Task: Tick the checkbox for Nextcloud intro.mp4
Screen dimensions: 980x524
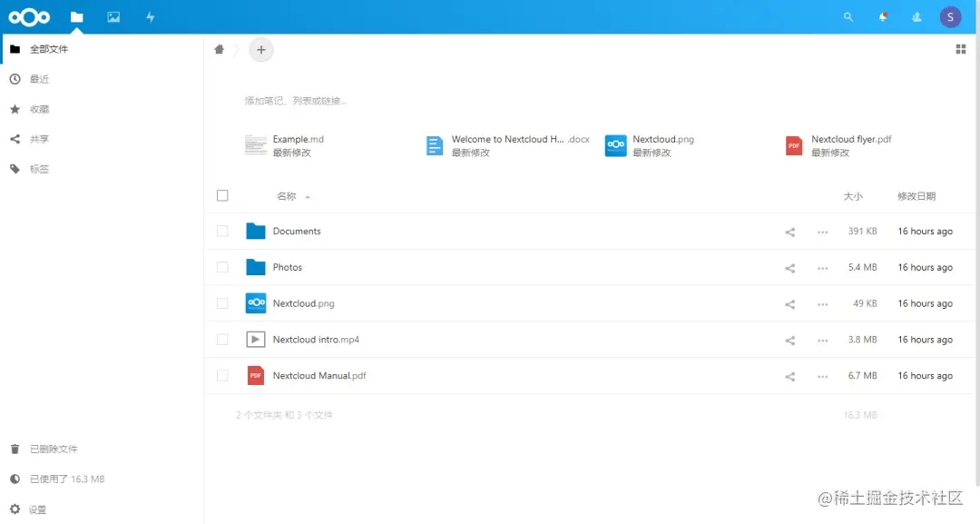Action: point(222,340)
